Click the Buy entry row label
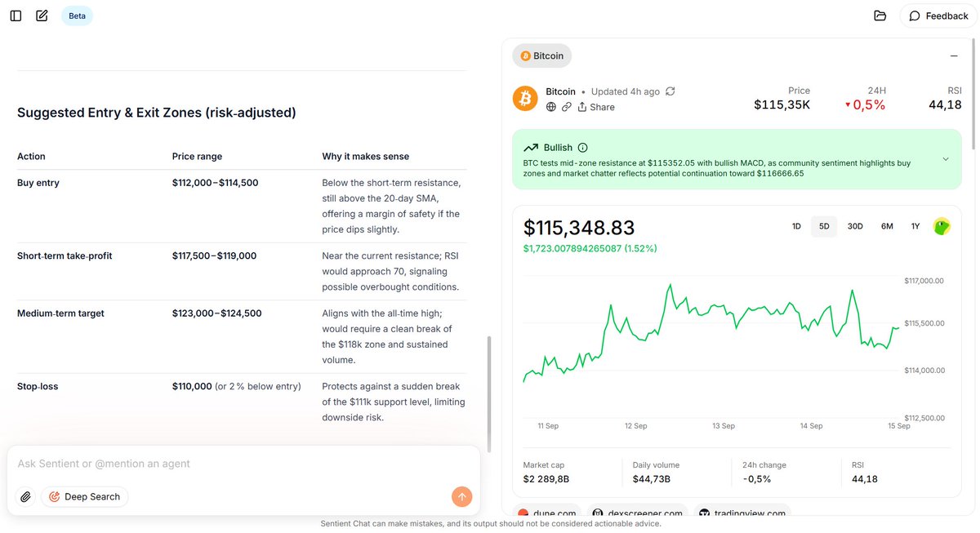This screenshot has height=533, width=980. 38,183
